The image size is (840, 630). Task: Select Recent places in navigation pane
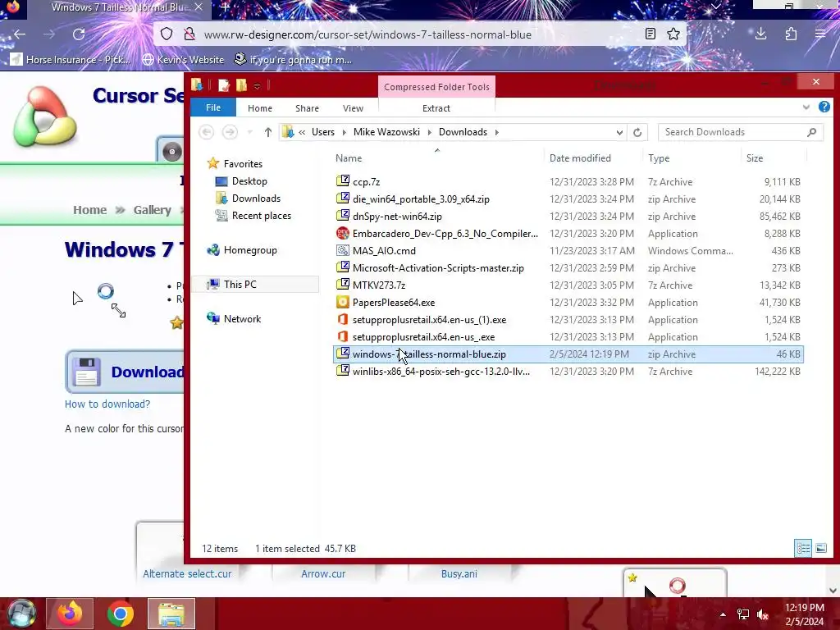pos(262,216)
